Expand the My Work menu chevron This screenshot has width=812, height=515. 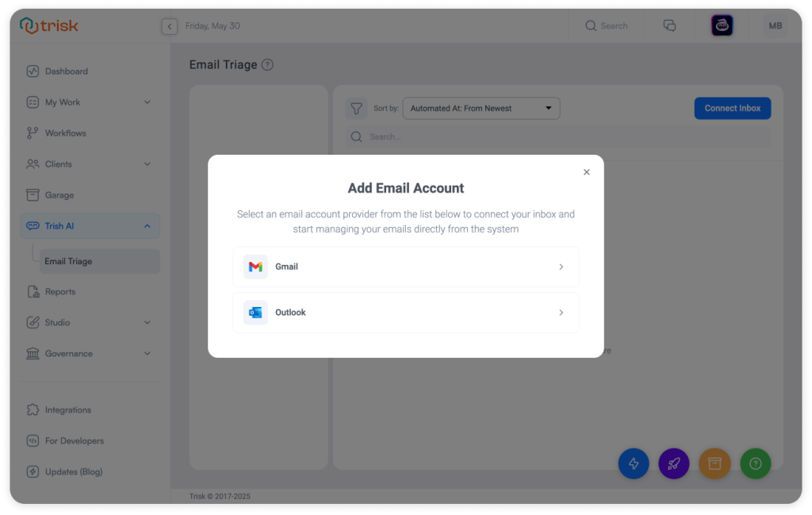147,102
